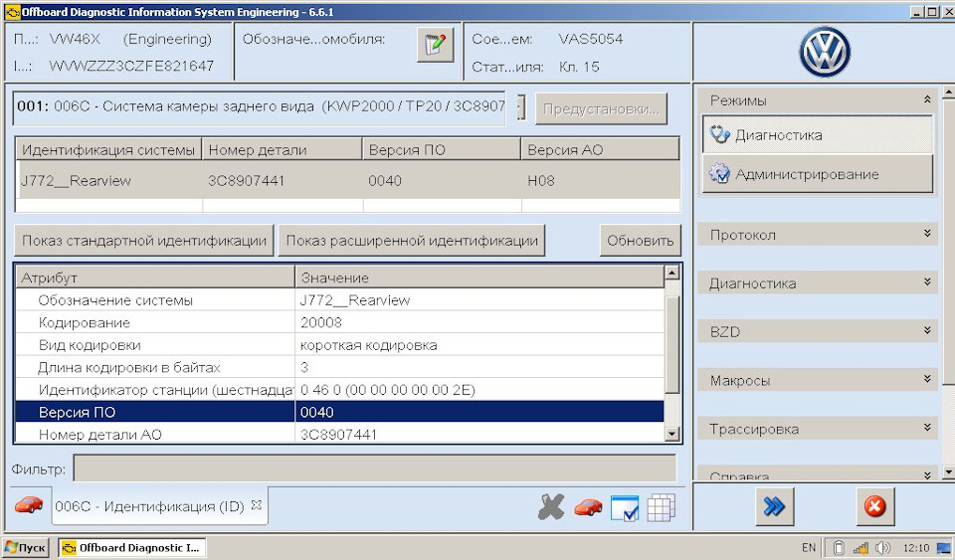Select the Вид кодировки attribute row
Image resolution: width=955 pixels, height=560 pixels.
point(340,345)
